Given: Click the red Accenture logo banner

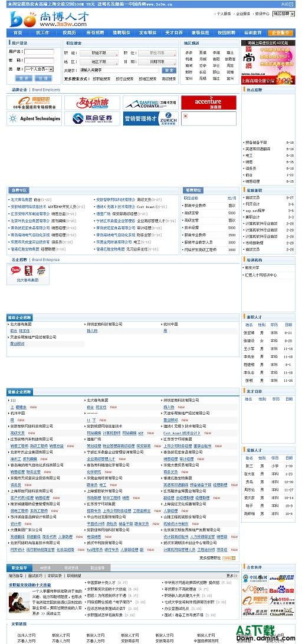Looking at the screenshot, I should pyautogui.click(x=209, y=103).
